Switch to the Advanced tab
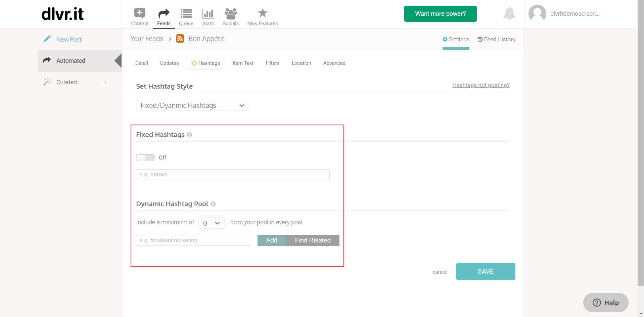The width and height of the screenshot is (644, 317). pos(334,63)
